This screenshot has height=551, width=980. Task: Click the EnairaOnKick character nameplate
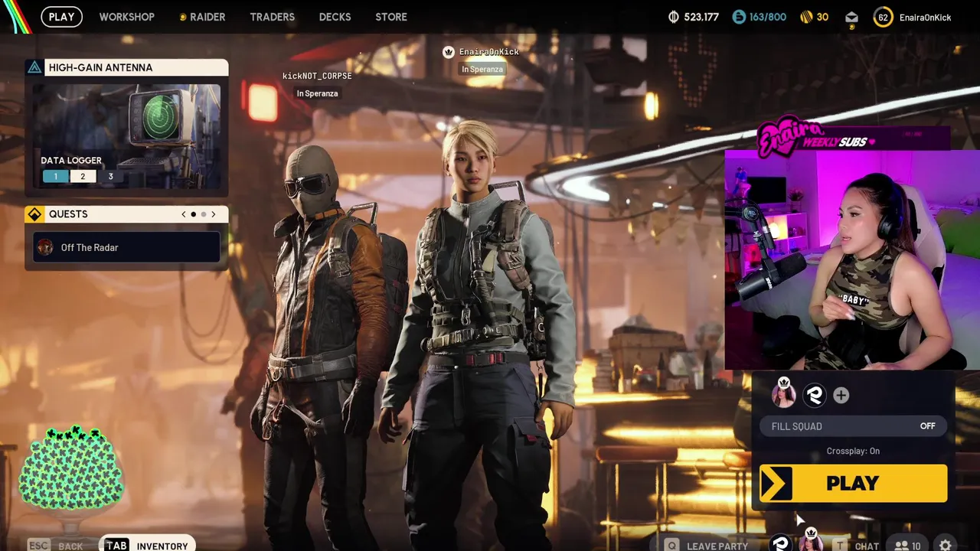(488, 52)
